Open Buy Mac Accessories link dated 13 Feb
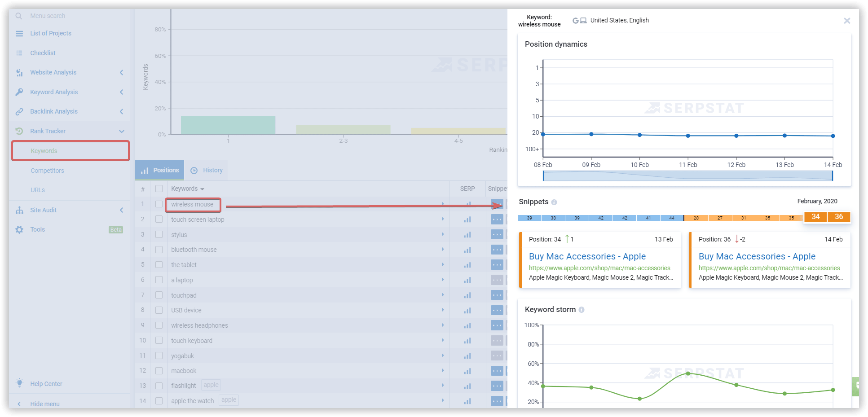868x417 pixels. coord(587,256)
